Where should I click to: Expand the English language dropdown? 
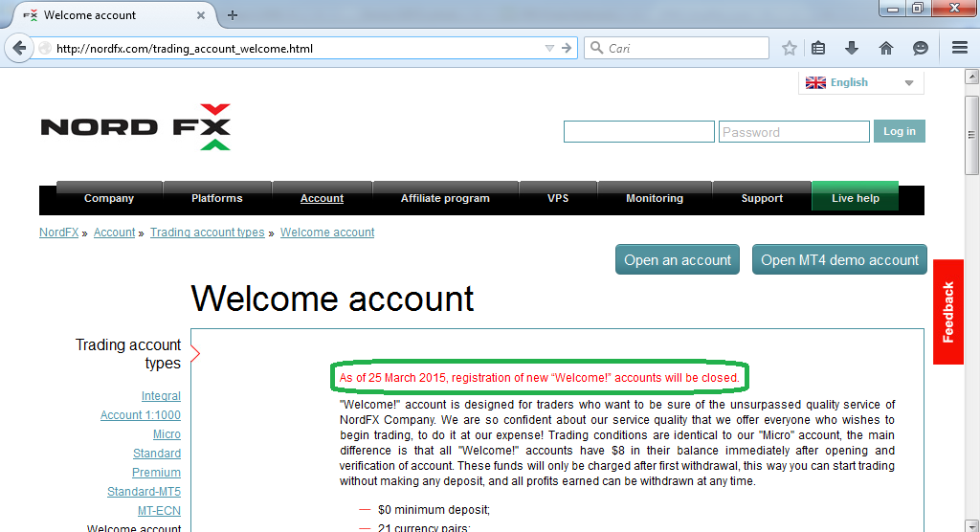(x=909, y=82)
